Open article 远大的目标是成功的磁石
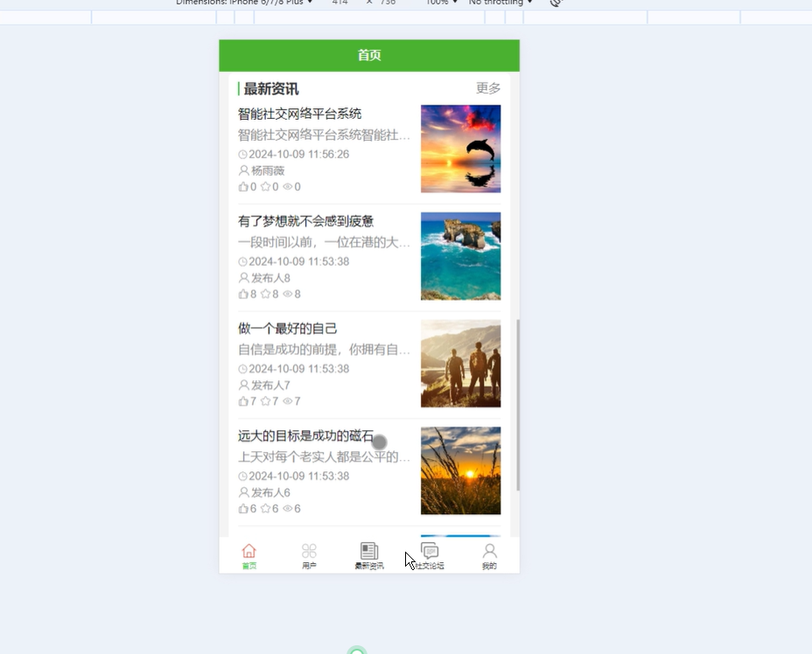812x654 pixels. pyautogui.click(x=305, y=435)
